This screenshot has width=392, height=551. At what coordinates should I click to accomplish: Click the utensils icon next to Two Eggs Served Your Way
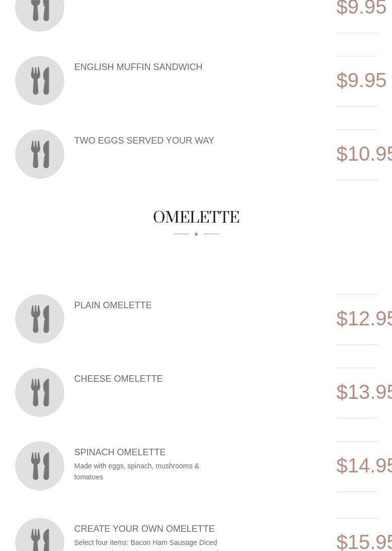[x=40, y=154]
